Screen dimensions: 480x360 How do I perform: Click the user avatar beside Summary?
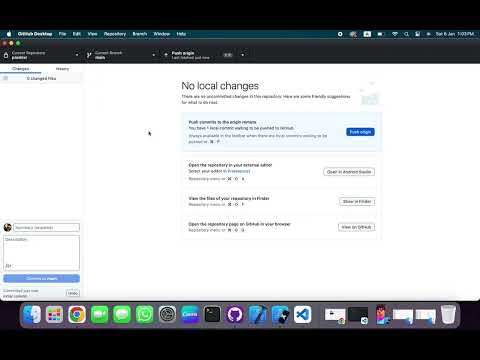[x=8, y=227]
